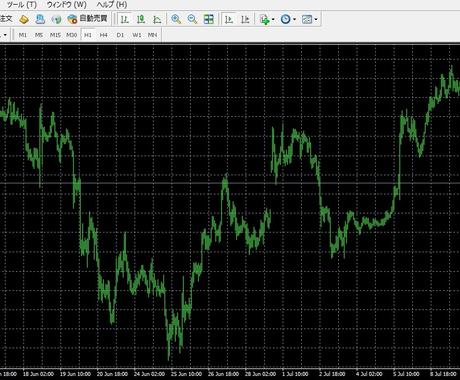Screen dimensions: 460x380
Task: Open the ツール (T) menu
Action: coord(22,5)
